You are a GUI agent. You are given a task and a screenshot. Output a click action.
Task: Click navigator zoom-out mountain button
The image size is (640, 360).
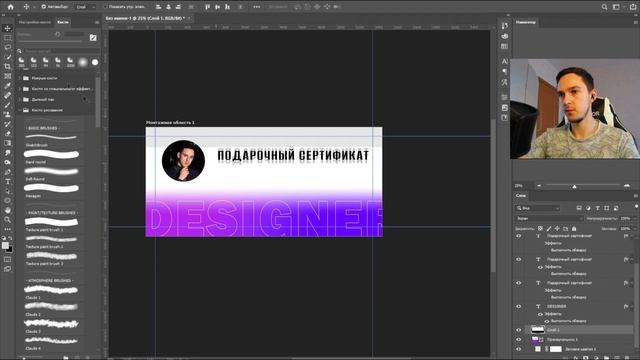pos(539,186)
